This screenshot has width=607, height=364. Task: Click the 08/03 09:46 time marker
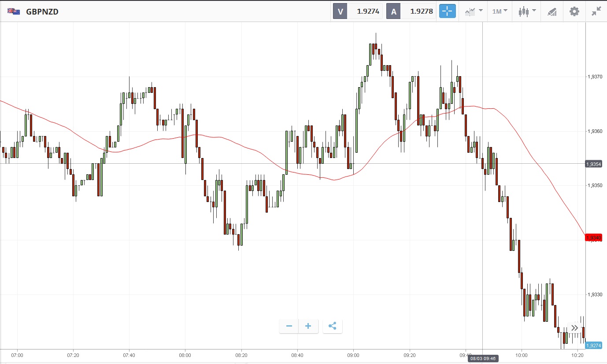point(482,359)
